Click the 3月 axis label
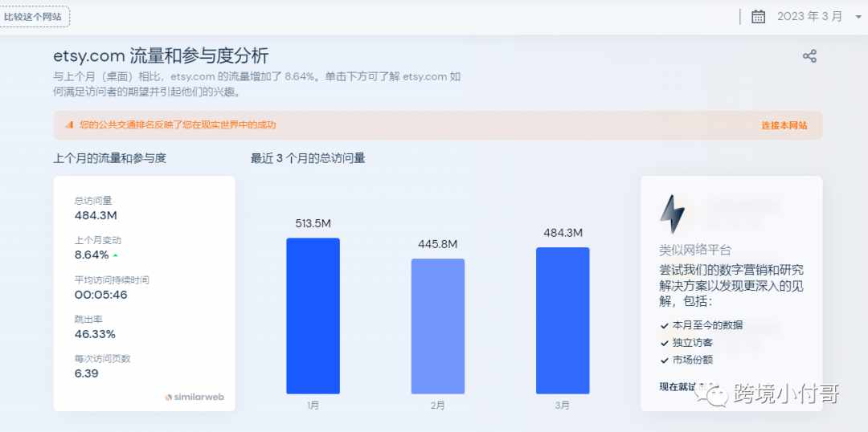Image resolution: width=868 pixels, height=432 pixels. click(563, 406)
